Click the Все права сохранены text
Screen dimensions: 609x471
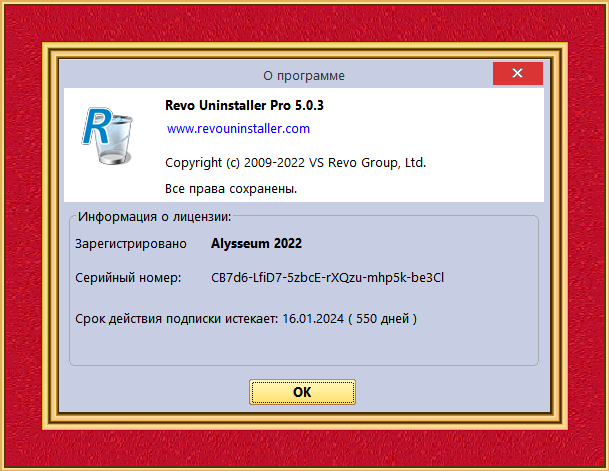pyautogui.click(x=231, y=189)
